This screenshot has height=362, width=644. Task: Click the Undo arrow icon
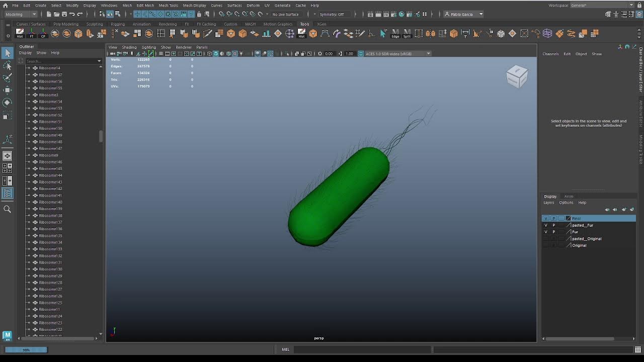72,14
